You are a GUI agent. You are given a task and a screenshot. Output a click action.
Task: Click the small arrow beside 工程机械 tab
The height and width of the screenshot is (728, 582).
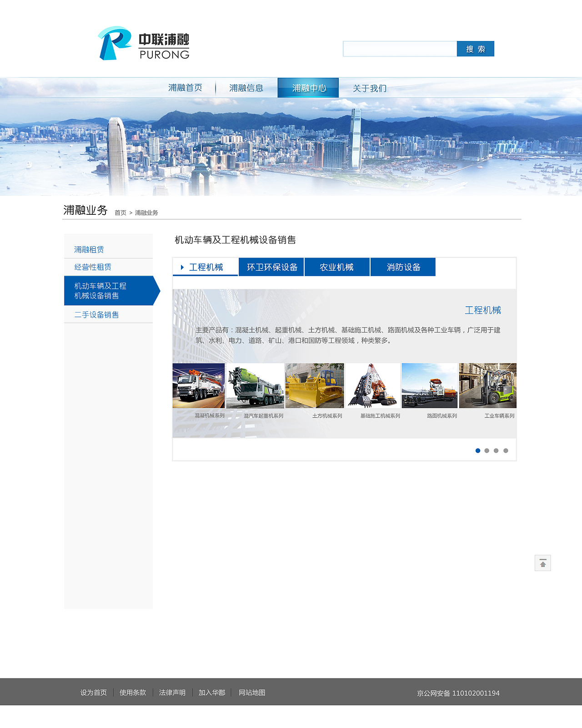(x=182, y=268)
